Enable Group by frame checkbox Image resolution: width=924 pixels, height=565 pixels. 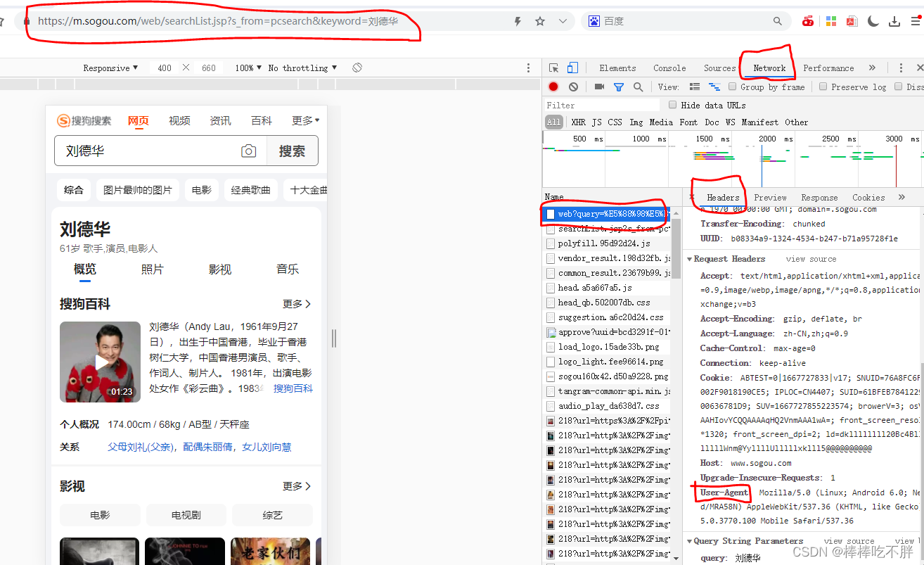click(x=733, y=87)
